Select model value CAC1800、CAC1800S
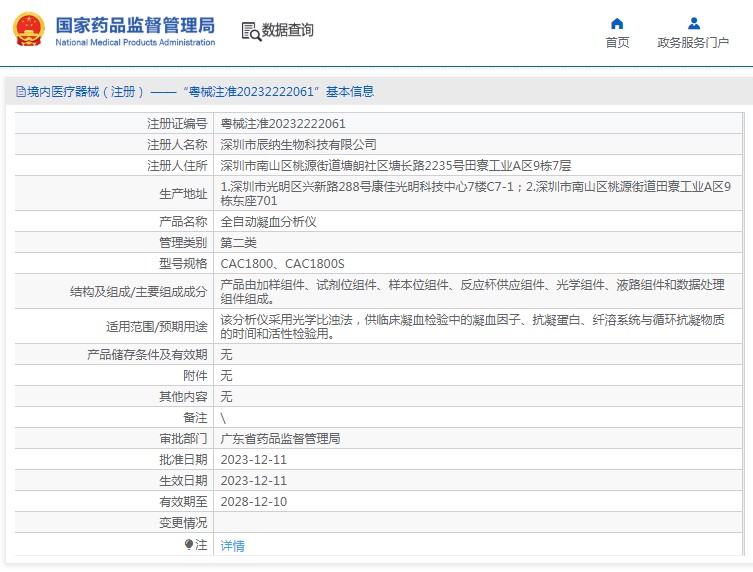Screen dimensions: 753x572 [x=282, y=264]
